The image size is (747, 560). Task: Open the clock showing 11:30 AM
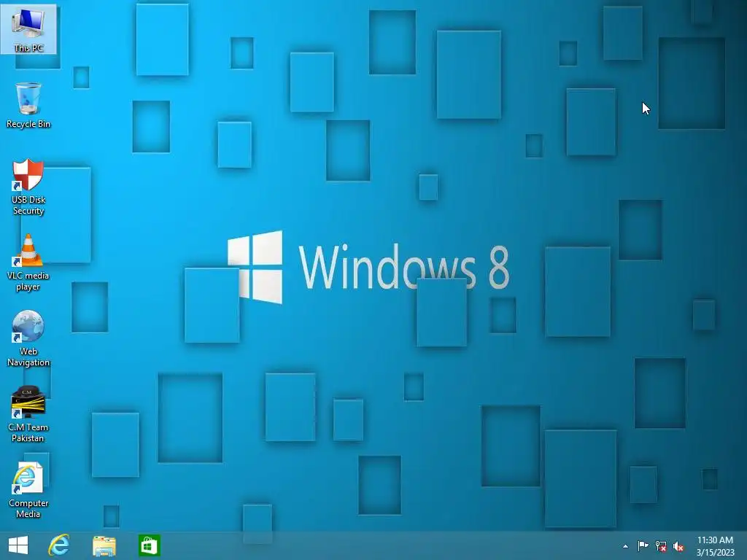point(715,546)
